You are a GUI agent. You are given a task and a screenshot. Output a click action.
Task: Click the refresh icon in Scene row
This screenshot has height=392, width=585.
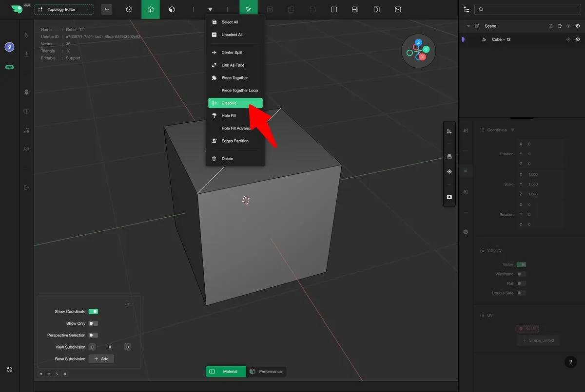click(x=560, y=26)
